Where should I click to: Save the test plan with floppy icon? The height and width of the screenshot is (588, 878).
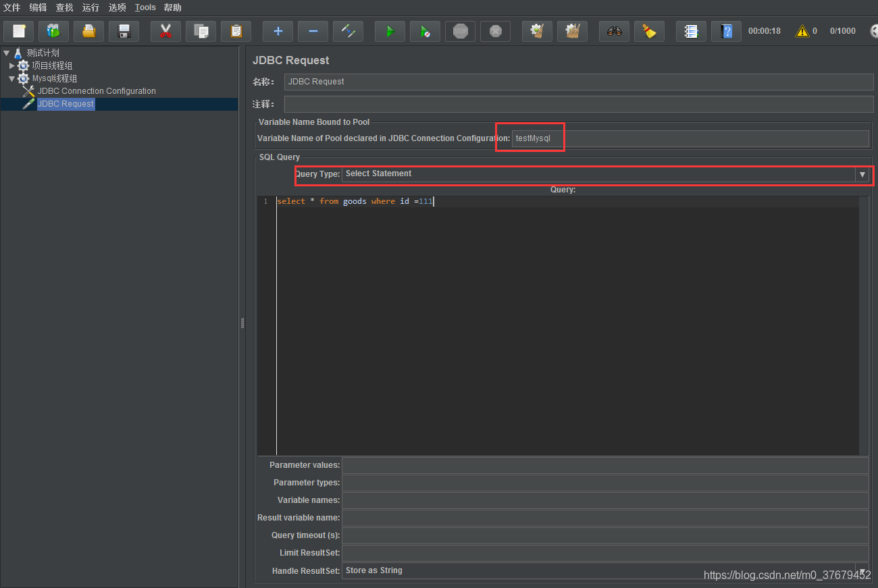click(x=124, y=31)
